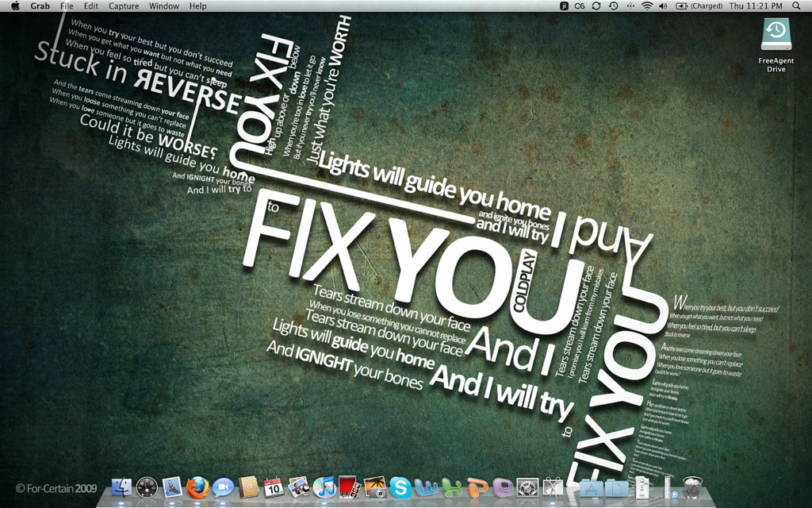Open the Apple menu
The width and height of the screenshot is (812, 508).
click(16, 6)
